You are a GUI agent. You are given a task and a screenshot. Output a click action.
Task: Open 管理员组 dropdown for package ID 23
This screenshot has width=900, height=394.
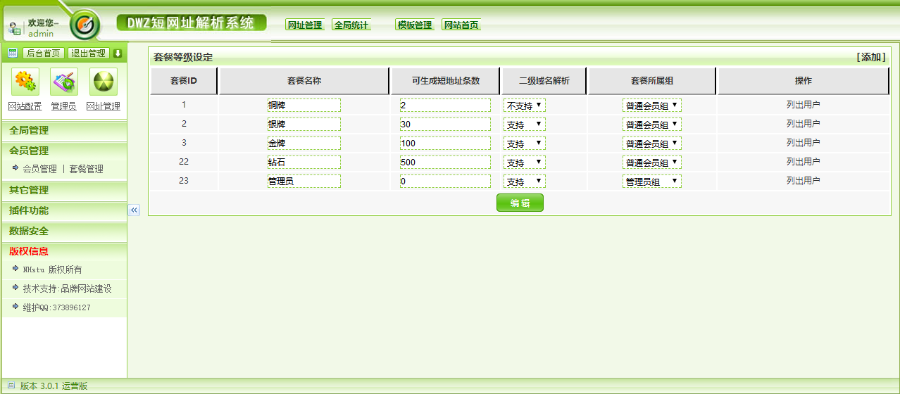(x=651, y=181)
